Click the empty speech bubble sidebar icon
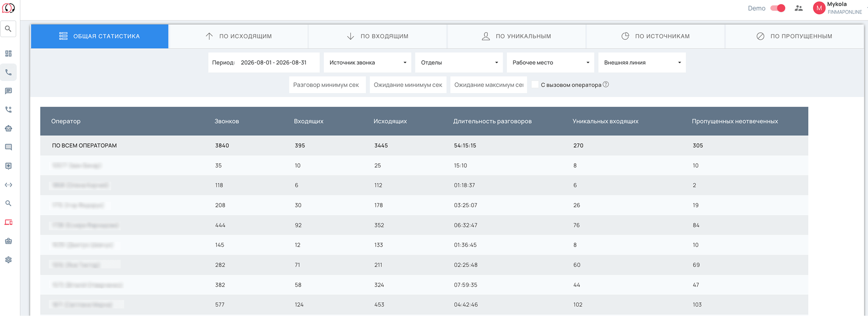 point(8,147)
